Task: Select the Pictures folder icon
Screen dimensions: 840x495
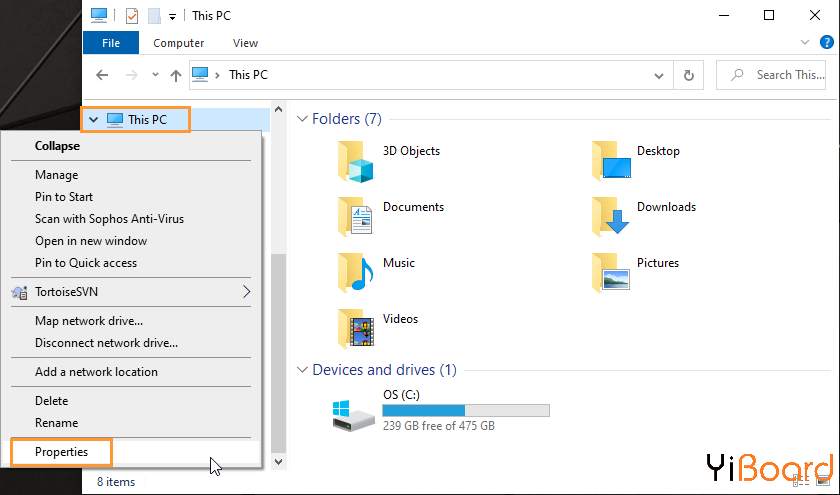Action: pos(610,273)
